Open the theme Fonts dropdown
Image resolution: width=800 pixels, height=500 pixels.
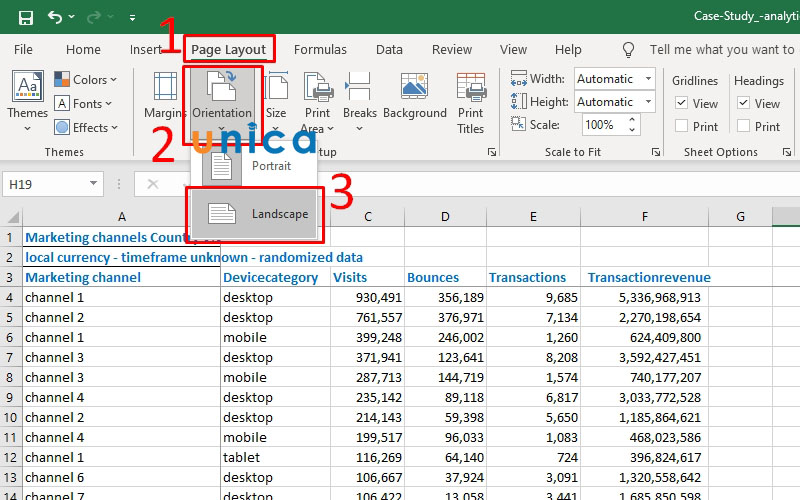pyautogui.click(x=83, y=104)
